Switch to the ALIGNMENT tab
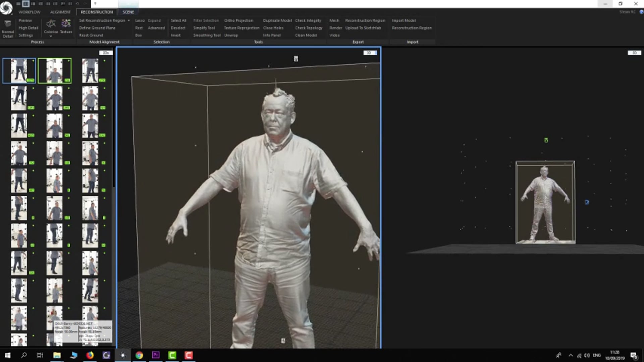 click(x=60, y=12)
